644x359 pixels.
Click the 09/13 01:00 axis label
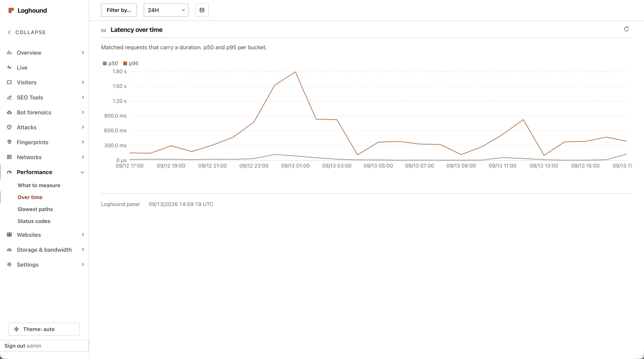(x=295, y=166)
